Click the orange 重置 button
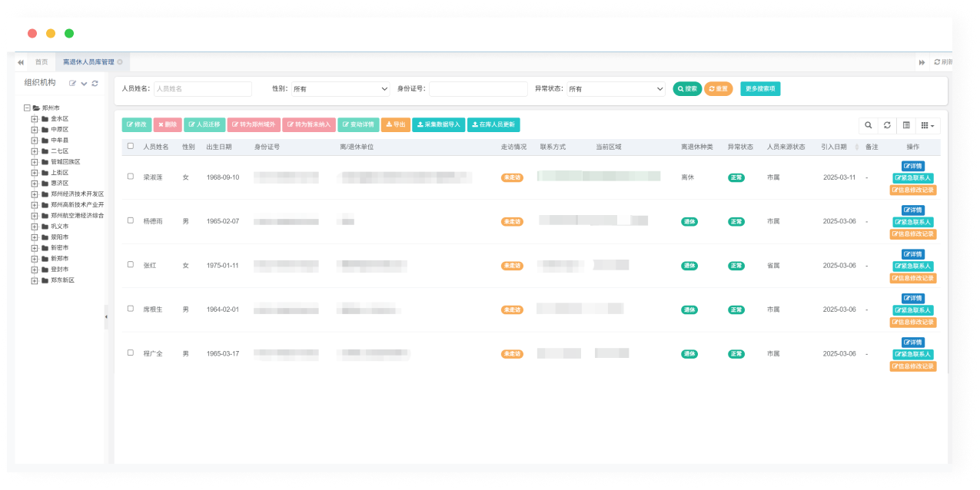Screen dimensions: 980x490 [x=718, y=89]
